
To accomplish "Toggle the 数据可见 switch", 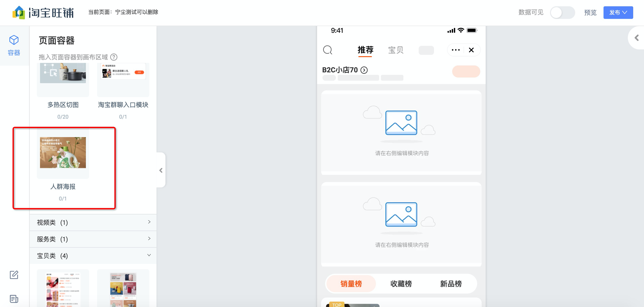I will coord(562,13).
